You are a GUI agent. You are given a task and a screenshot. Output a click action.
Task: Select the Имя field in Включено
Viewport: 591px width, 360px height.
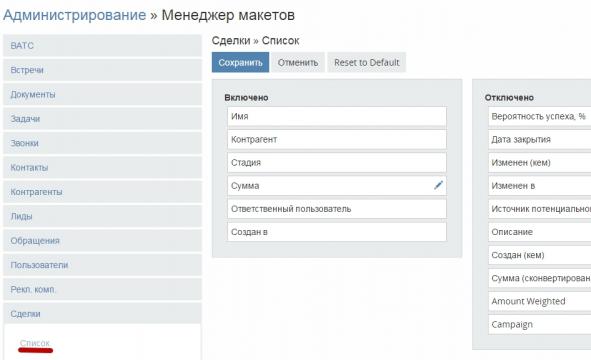(337, 116)
